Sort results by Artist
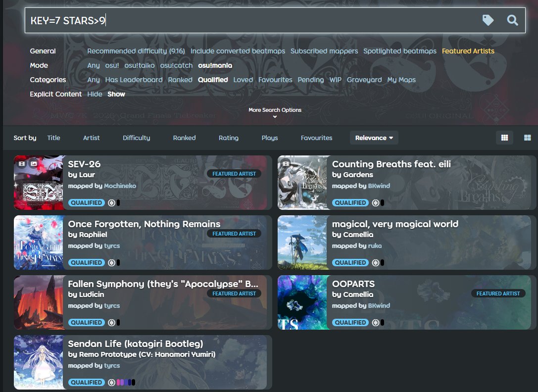The image size is (538, 392). click(91, 138)
